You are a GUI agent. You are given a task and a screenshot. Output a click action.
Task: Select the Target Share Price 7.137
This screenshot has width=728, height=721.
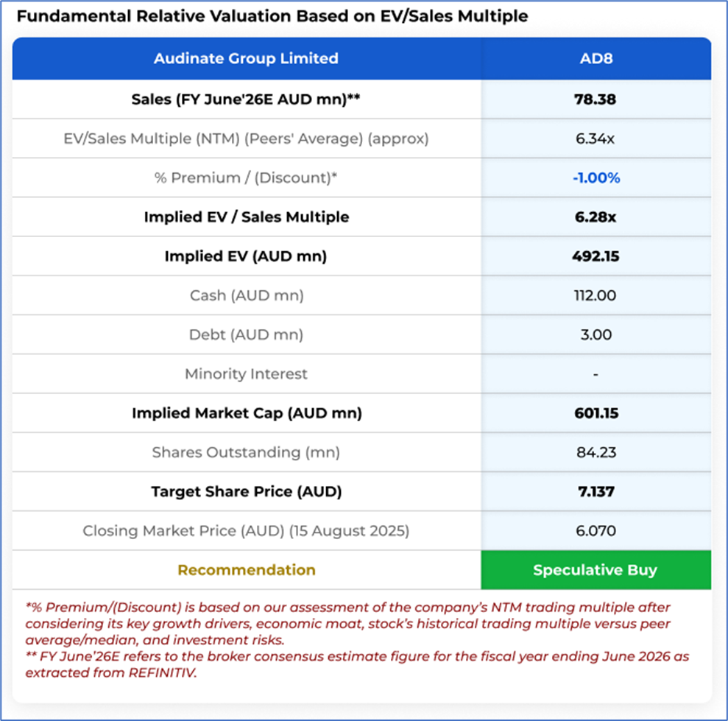tap(595, 491)
